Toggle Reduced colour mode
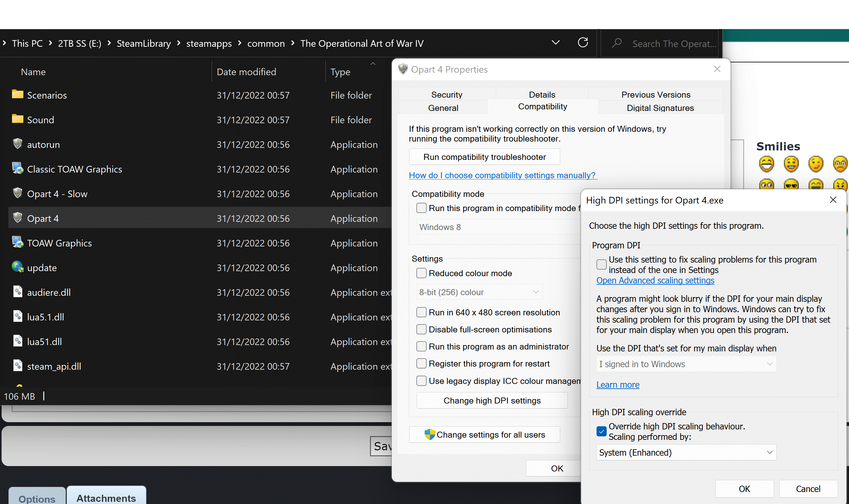 pos(422,273)
